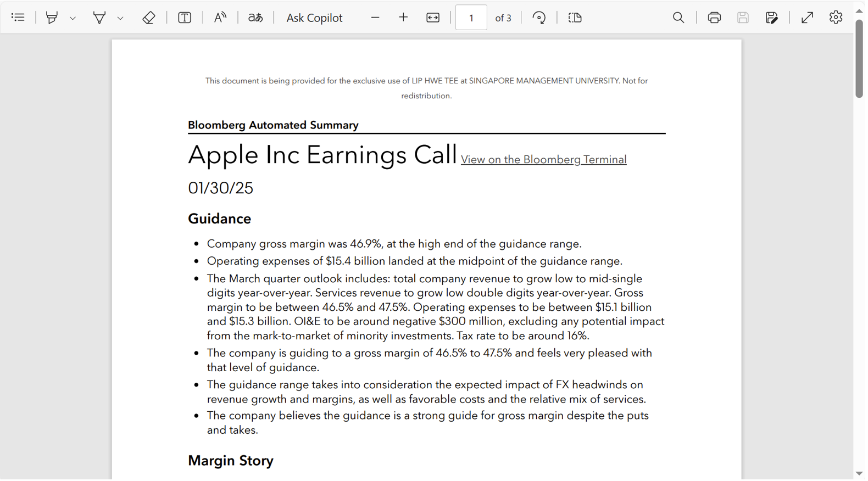Click Ask Copilot button
868x481 pixels.
[314, 18]
